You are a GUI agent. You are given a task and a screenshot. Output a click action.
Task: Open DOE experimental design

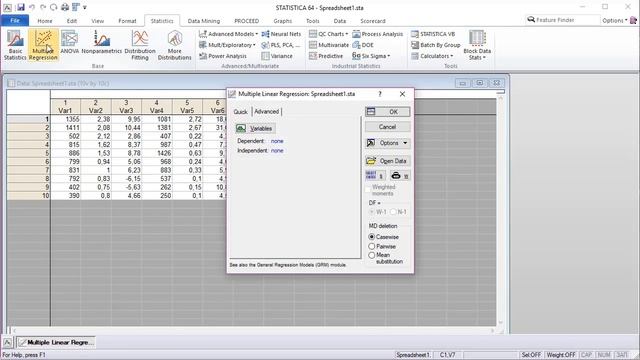(x=363, y=45)
